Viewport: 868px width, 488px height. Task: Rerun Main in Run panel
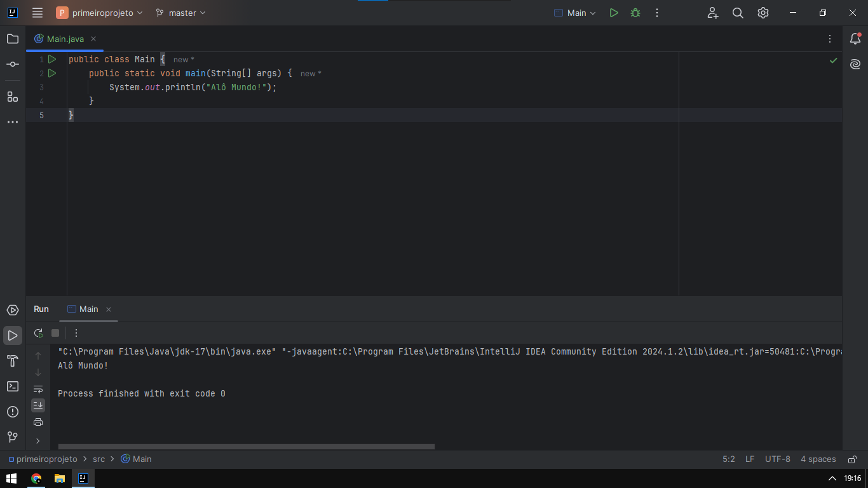[39, 333]
